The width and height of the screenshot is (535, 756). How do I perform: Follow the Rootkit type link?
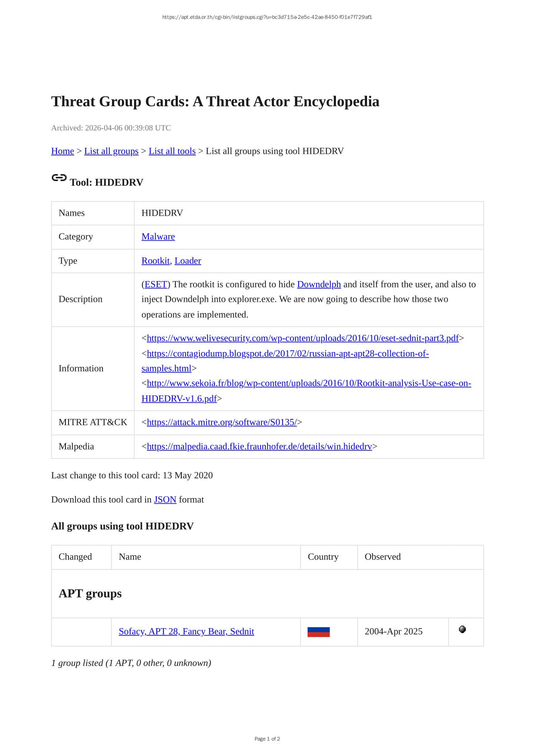[x=156, y=261]
